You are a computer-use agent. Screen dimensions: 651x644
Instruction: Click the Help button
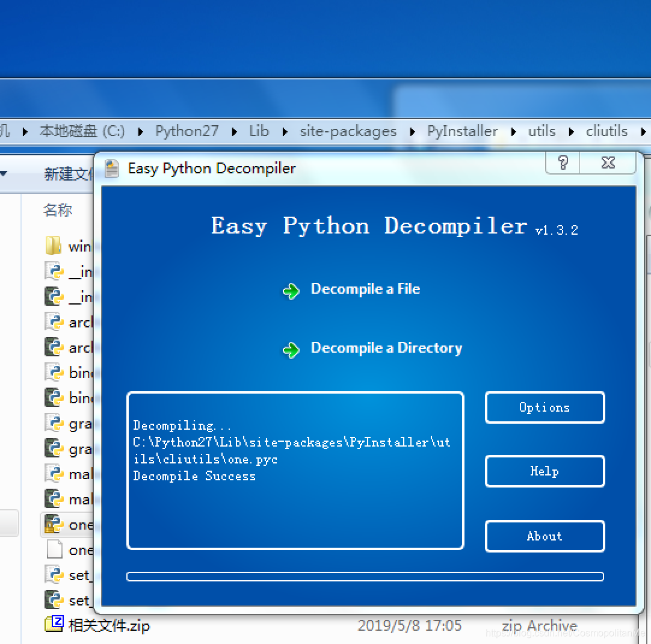tap(544, 471)
